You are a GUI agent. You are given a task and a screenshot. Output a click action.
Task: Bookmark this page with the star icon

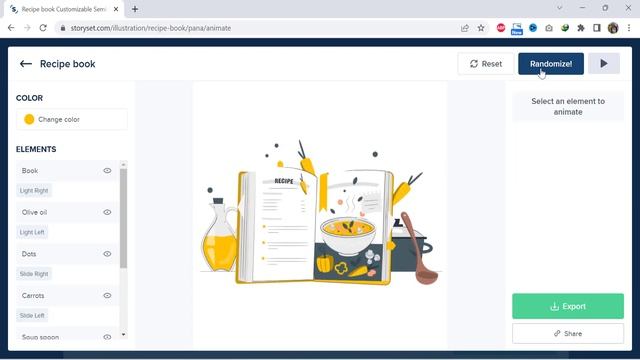pos(481,28)
